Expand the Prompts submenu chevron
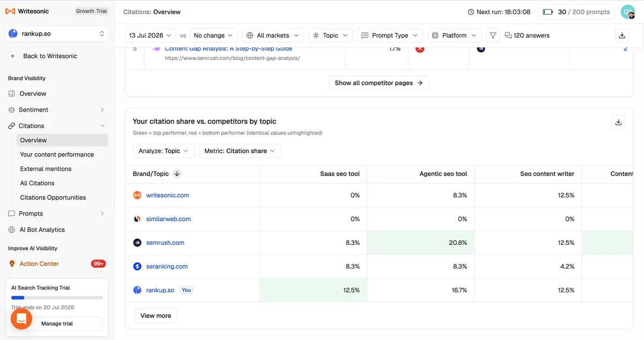The width and height of the screenshot is (644, 340). point(103,214)
